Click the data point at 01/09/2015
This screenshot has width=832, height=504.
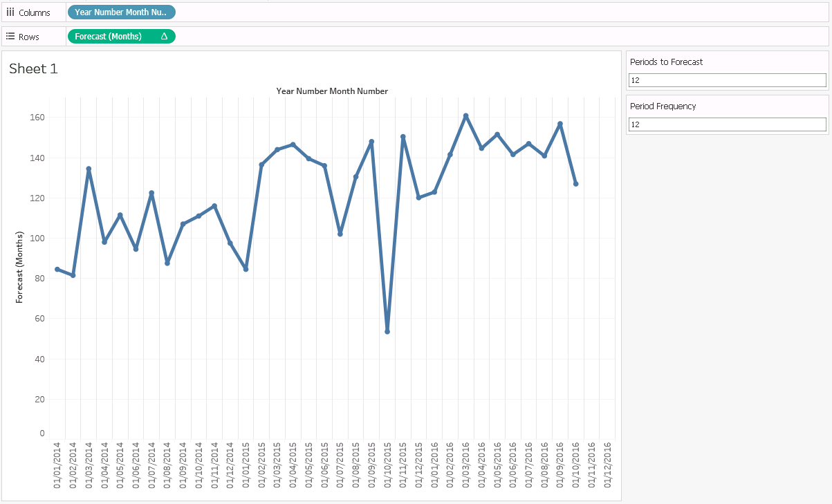point(371,142)
